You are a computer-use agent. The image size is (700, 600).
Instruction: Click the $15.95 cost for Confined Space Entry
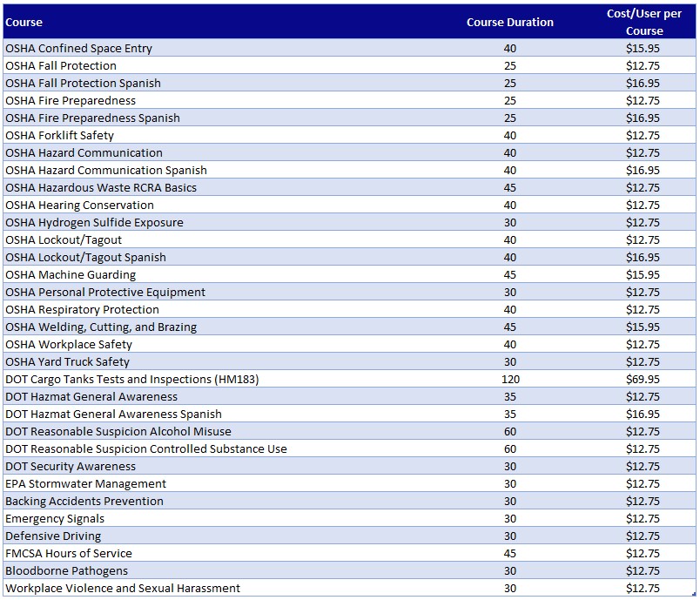pos(643,48)
